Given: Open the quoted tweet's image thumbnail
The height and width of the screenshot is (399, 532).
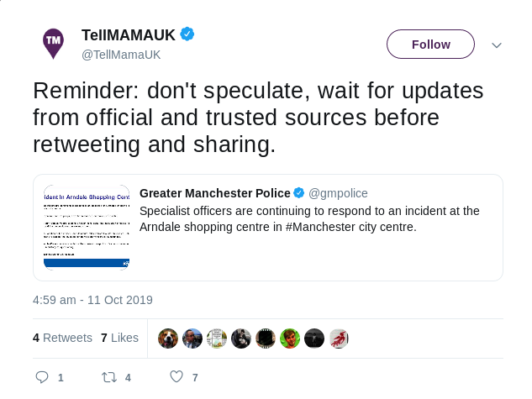Looking at the screenshot, I should click(87, 227).
